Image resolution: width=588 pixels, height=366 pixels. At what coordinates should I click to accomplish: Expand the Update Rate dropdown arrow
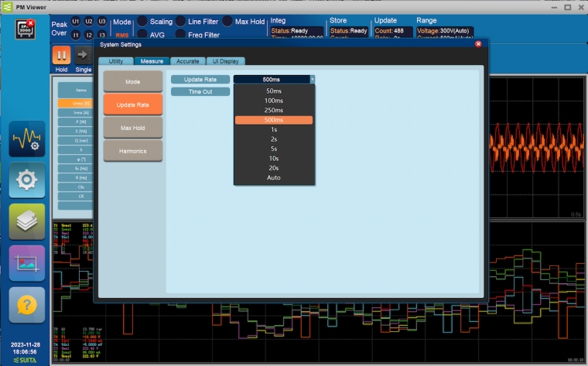(312, 79)
